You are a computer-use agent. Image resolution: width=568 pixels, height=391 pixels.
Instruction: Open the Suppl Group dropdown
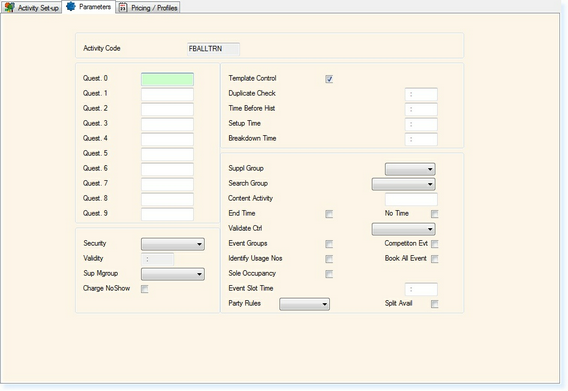tap(410, 169)
